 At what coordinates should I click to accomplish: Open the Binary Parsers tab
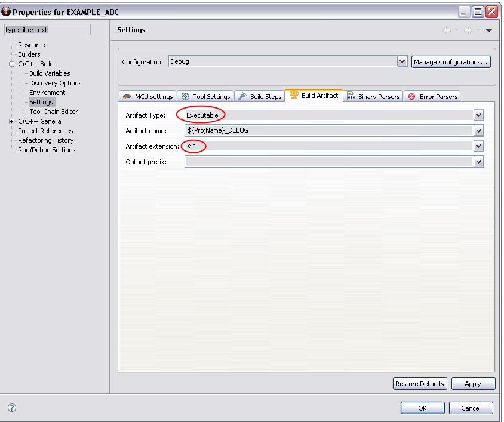click(x=373, y=97)
